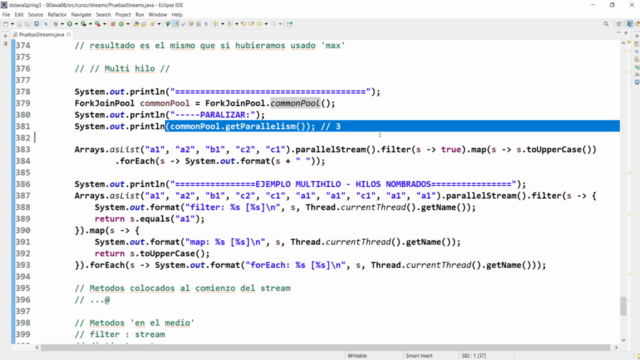Screen dimensions: 640x360
Task: Open the File menu
Action: 6,15
